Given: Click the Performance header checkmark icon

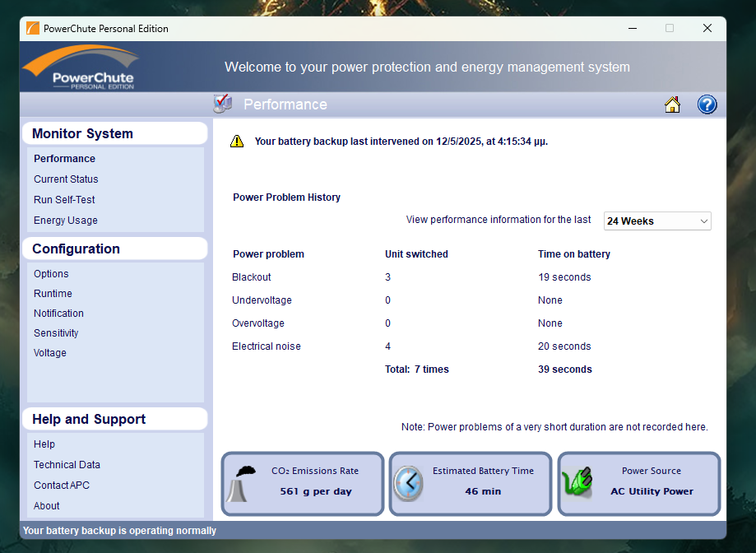Looking at the screenshot, I should (223, 104).
